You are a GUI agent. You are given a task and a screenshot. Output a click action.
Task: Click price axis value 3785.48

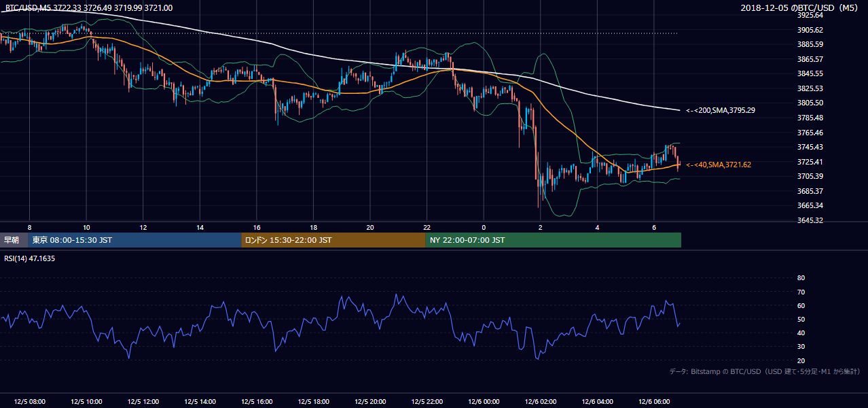coord(809,118)
